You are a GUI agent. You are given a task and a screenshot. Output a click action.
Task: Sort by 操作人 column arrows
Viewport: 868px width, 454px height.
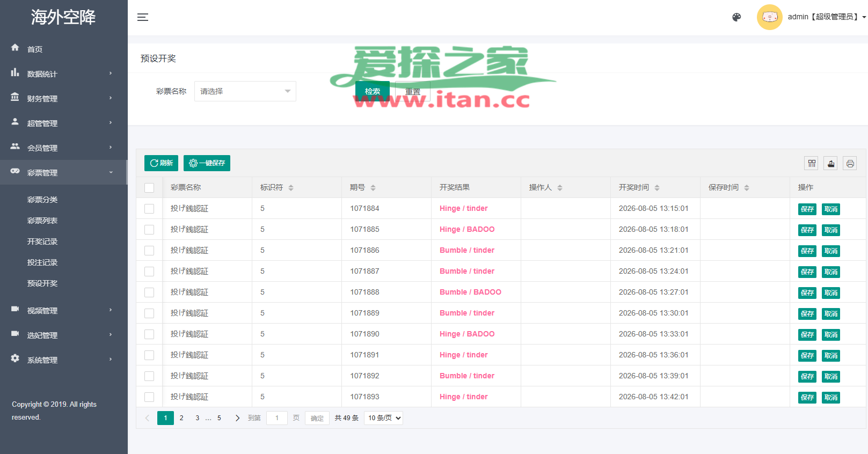(560, 188)
